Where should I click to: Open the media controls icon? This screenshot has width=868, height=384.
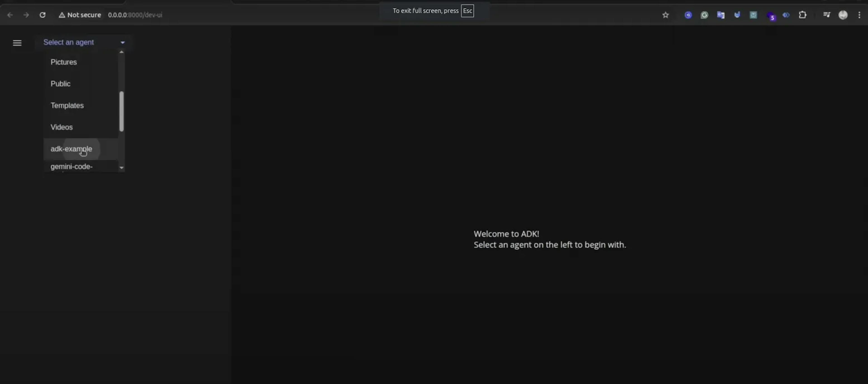tap(826, 15)
